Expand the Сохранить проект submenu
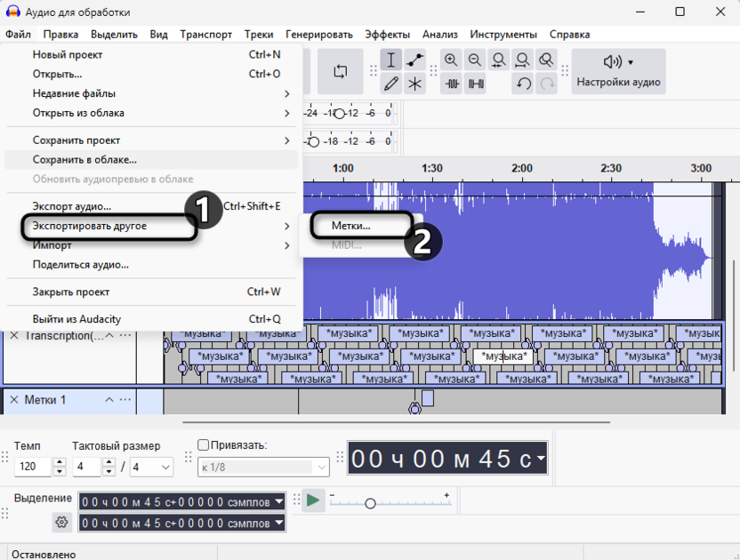740x560 pixels. click(x=151, y=140)
